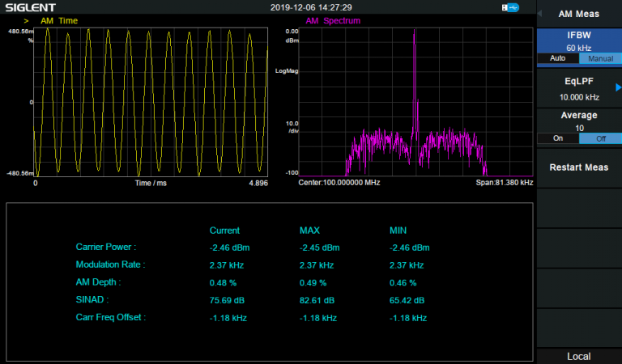Set IFBW mode to Manual

pos(600,59)
